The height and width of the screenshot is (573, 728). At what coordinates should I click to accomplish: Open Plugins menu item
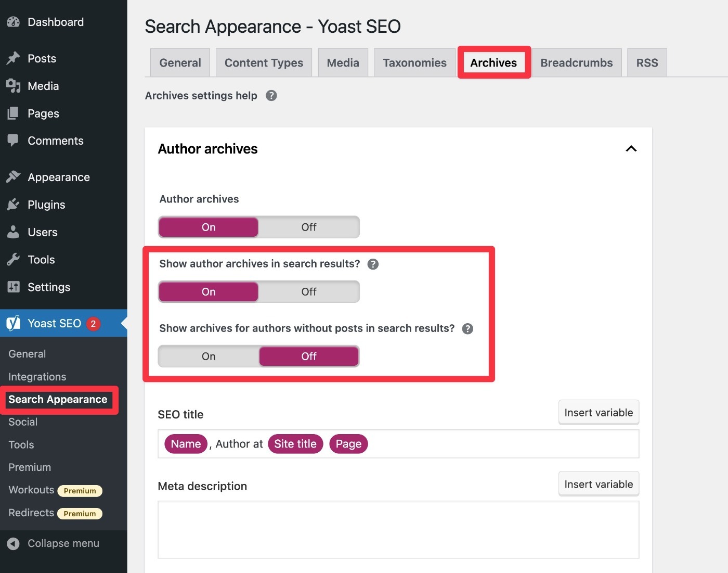[x=46, y=205]
